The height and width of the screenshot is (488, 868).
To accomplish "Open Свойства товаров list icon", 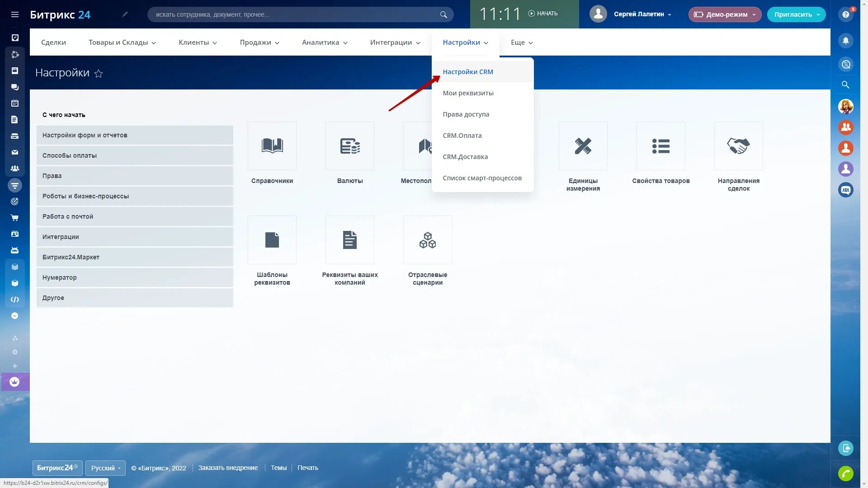I will click(x=660, y=146).
